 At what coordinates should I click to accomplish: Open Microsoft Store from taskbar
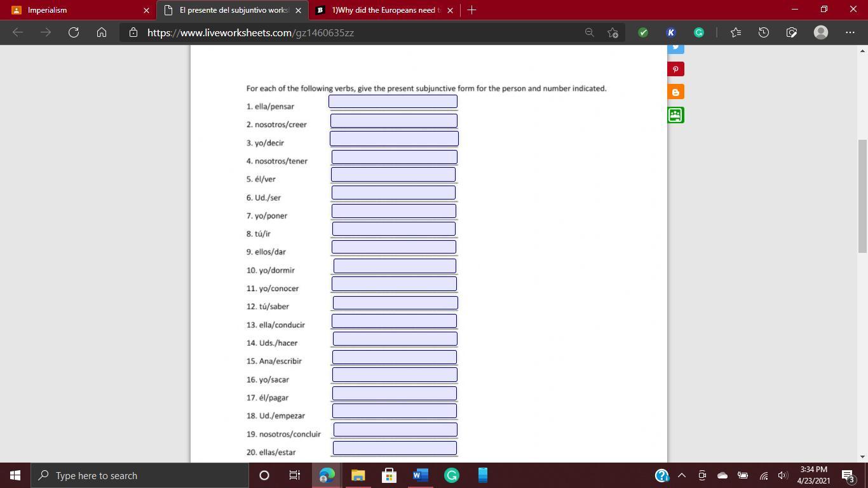click(389, 475)
